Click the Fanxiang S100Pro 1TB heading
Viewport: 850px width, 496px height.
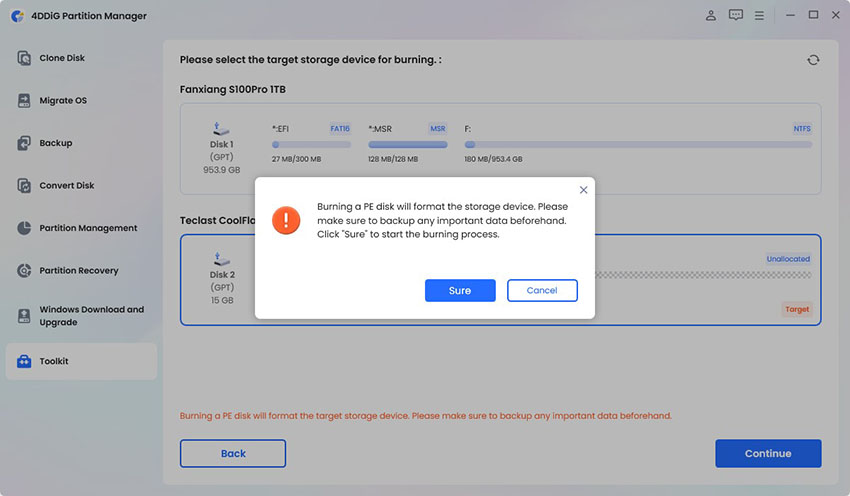[233, 89]
